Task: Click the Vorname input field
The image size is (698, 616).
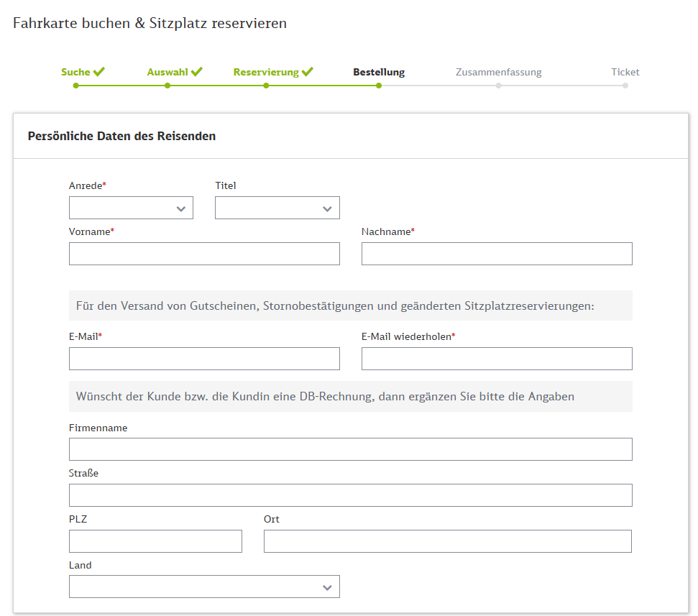Action: point(204,254)
